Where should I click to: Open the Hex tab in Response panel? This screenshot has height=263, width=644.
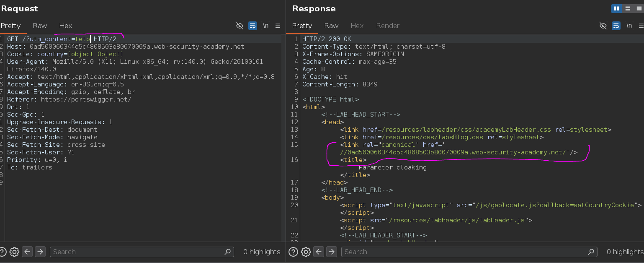(357, 26)
